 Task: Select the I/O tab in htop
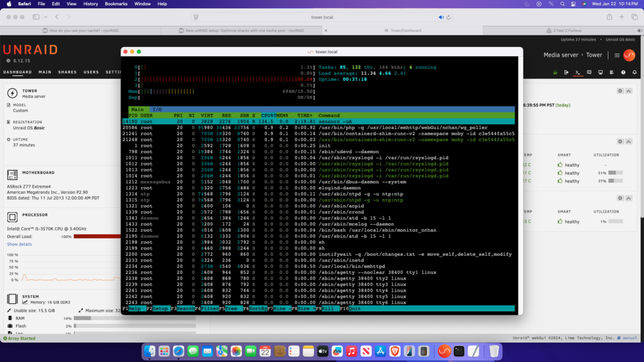(157, 110)
